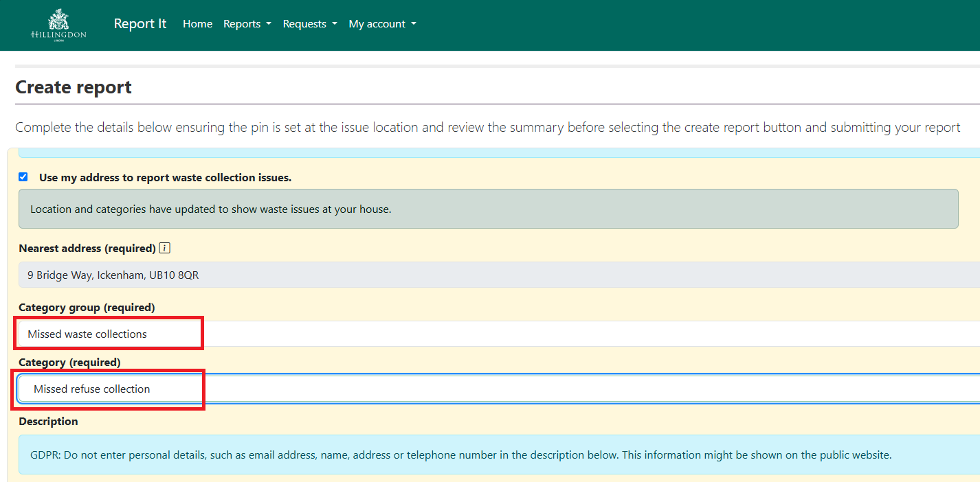Screen dimensions: 980x482
Task: Click the location and categories updated notice
Action: 488,209
